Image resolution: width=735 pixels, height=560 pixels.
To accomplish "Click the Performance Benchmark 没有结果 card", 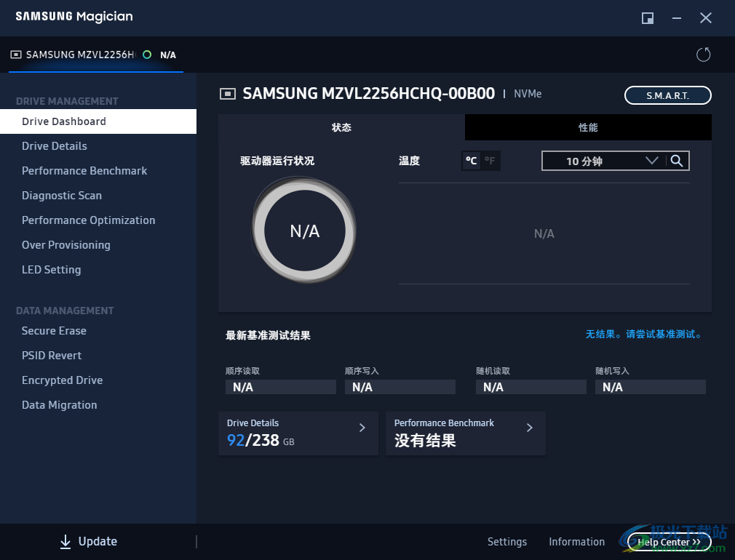I will pyautogui.click(x=466, y=433).
